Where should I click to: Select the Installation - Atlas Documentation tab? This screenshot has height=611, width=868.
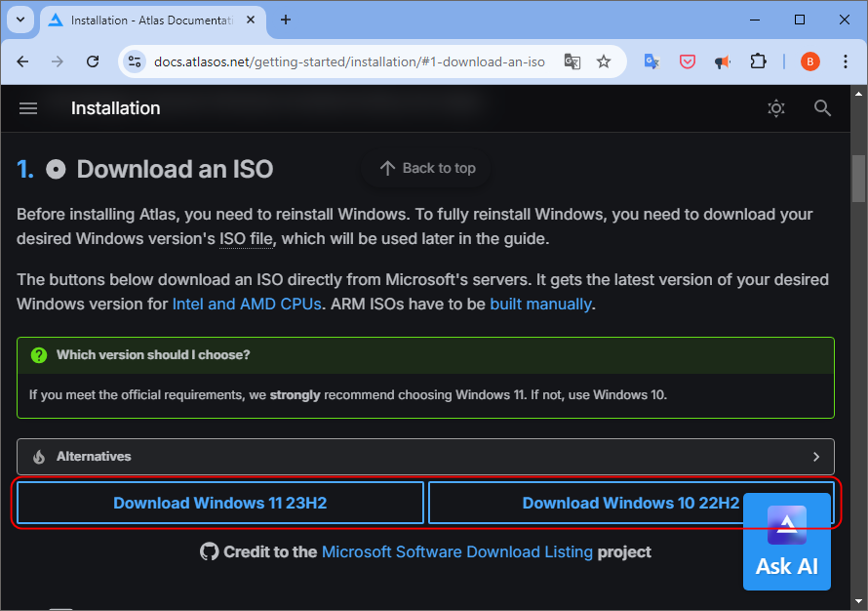point(152,20)
